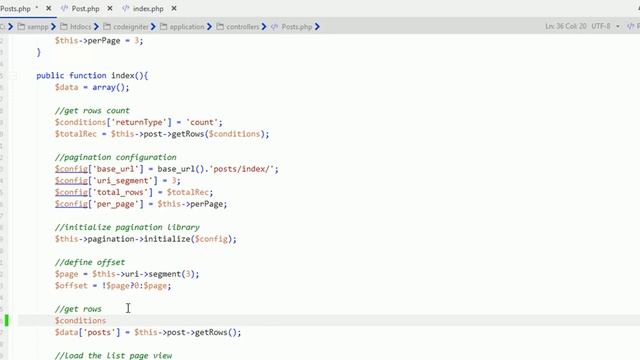The width and height of the screenshot is (640, 360).
Task: Click the comment '//define offset'
Action: click(x=90, y=262)
